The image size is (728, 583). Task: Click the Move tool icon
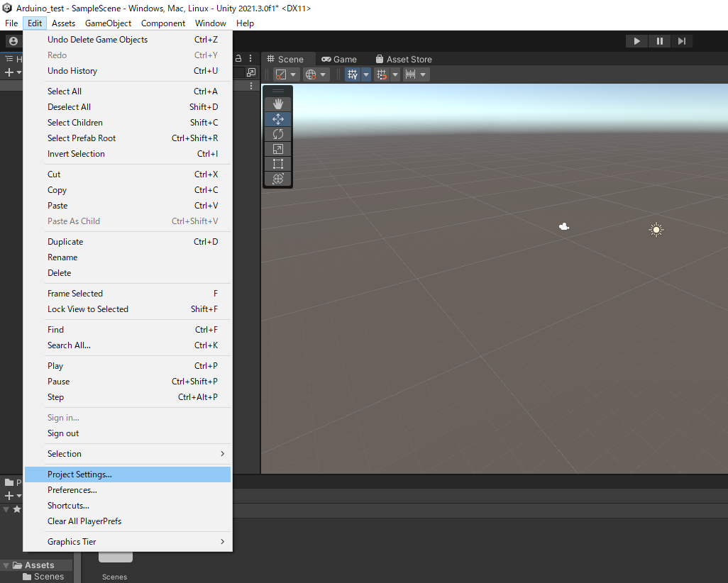[x=277, y=118]
